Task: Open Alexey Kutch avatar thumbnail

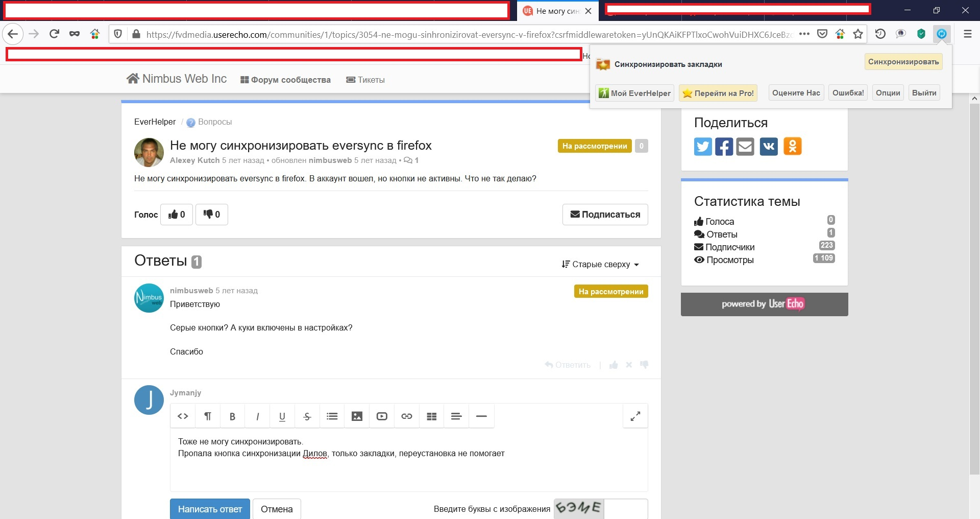Action: pos(149,152)
